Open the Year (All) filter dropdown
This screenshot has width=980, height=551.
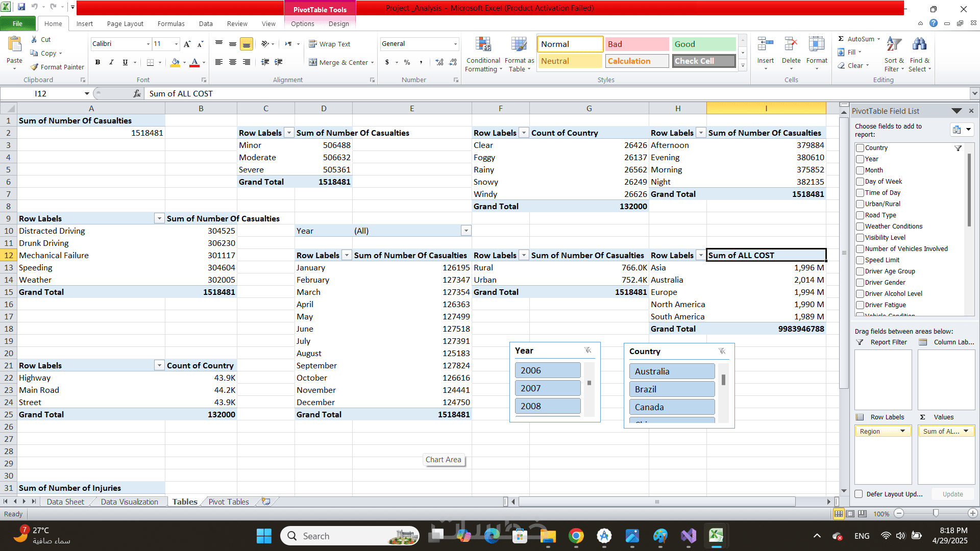click(466, 231)
